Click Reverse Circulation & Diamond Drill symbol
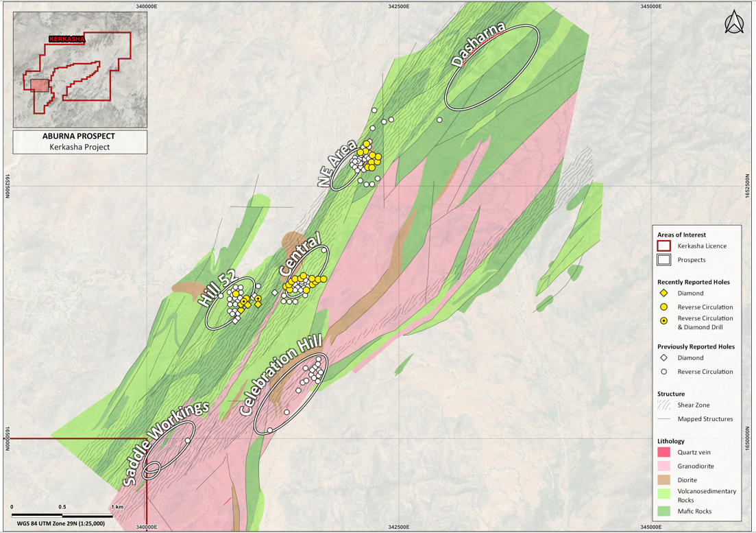The image size is (756, 533). coord(664,321)
